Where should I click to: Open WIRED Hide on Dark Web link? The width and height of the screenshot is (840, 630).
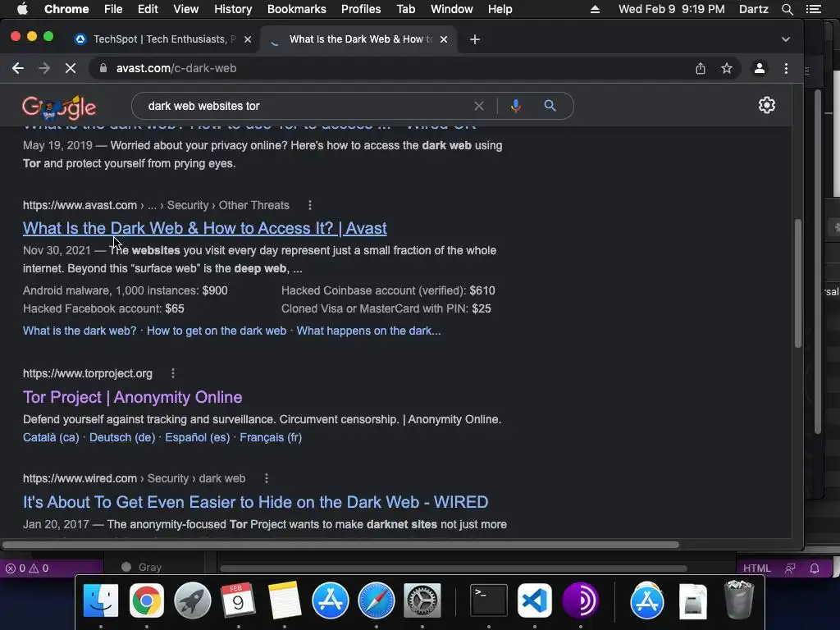point(256,502)
